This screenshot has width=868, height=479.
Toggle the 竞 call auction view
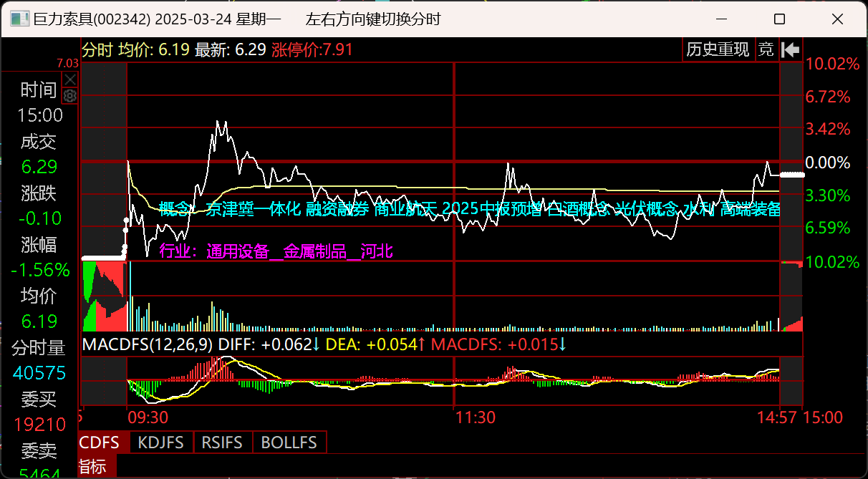point(766,49)
